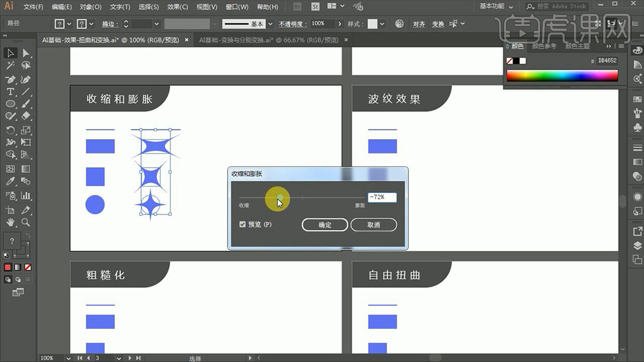The width and height of the screenshot is (644, 362).
Task: Switch to the 颜色参考 panel tab
Action: pyautogui.click(x=544, y=47)
